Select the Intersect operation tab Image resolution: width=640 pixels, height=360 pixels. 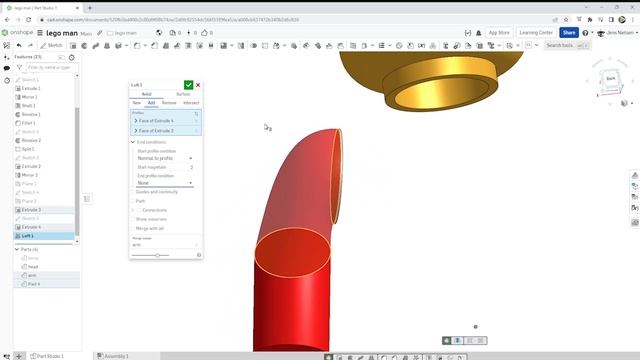[x=191, y=103]
